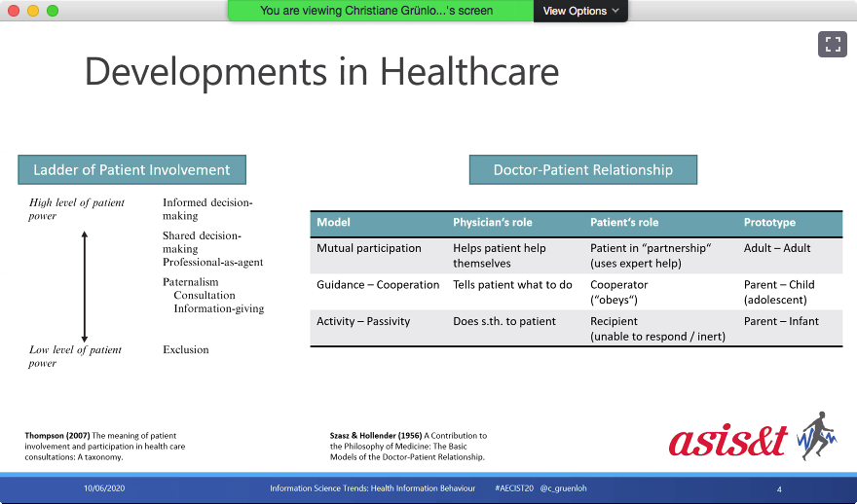
Task: Click the Thompson (2007) citation text
Action: 103,446
